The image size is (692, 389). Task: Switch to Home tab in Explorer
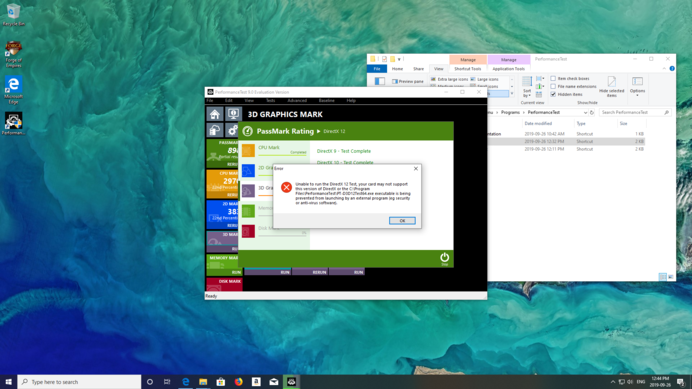point(397,69)
